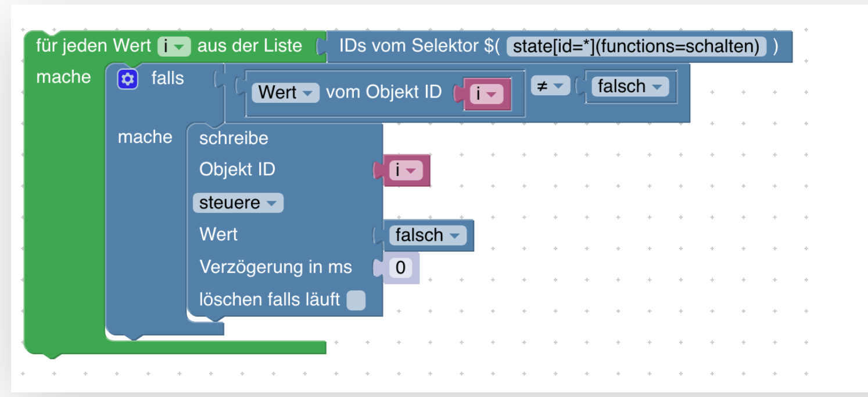
Task: Toggle the 'löschen falls läuft' checkbox
Action: click(356, 300)
